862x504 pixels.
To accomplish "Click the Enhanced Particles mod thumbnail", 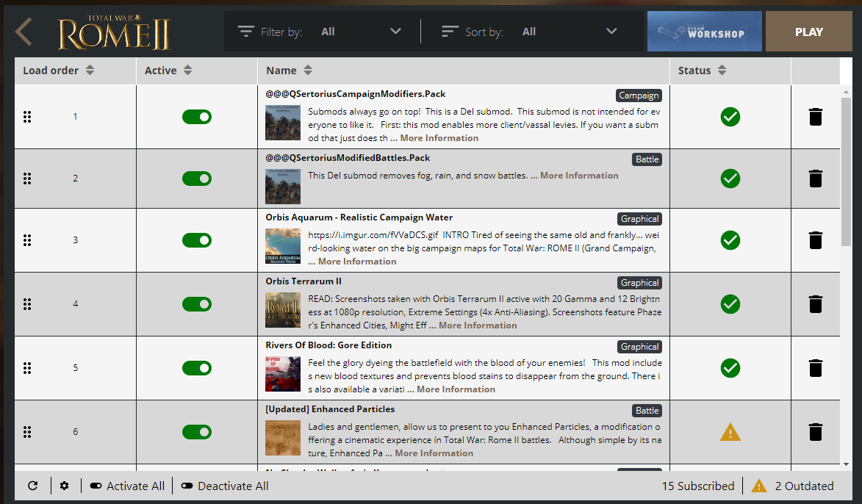I will (283, 437).
